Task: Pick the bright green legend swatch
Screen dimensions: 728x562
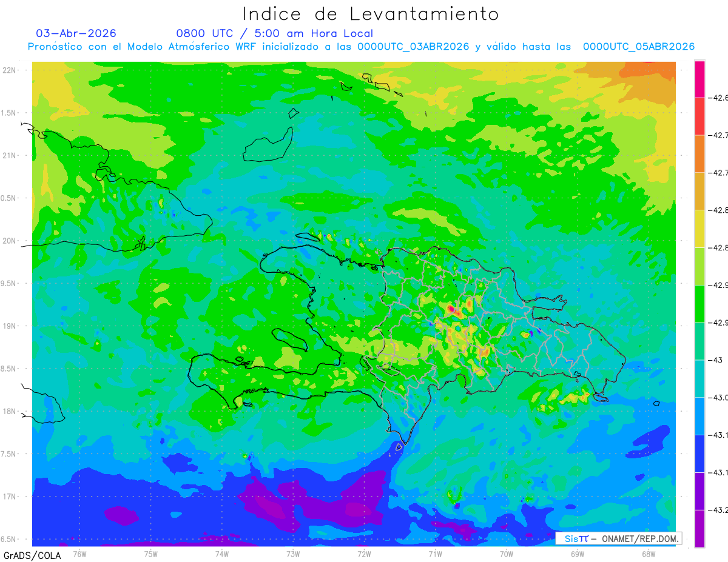Action: (x=699, y=303)
